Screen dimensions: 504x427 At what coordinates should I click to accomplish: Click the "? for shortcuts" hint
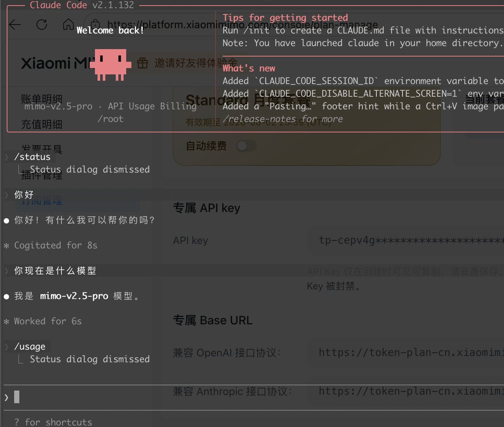click(x=53, y=422)
